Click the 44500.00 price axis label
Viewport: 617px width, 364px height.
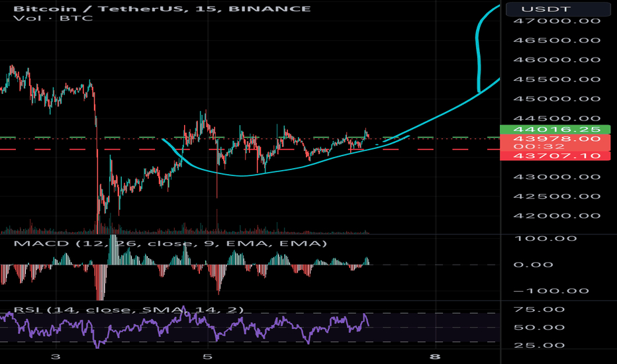click(x=556, y=118)
